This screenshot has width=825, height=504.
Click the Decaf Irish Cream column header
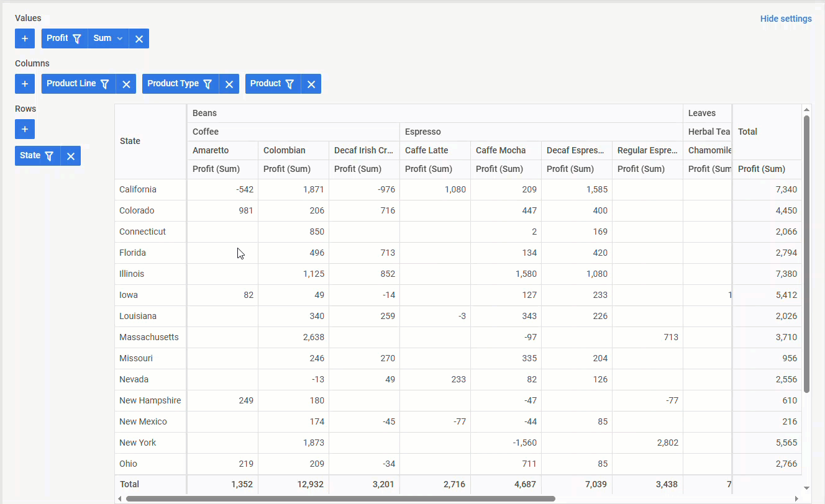(364, 151)
